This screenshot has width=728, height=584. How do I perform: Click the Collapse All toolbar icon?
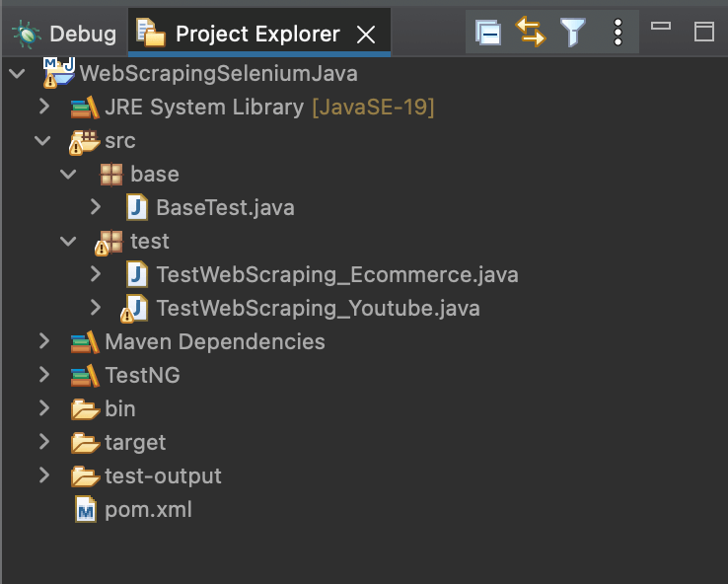click(x=488, y=33)
